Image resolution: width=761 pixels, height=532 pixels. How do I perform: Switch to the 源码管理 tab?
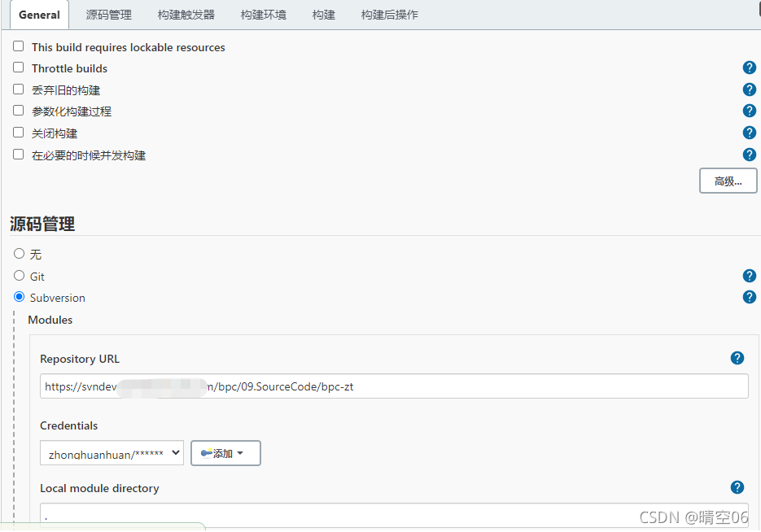(x=109, y=15)
